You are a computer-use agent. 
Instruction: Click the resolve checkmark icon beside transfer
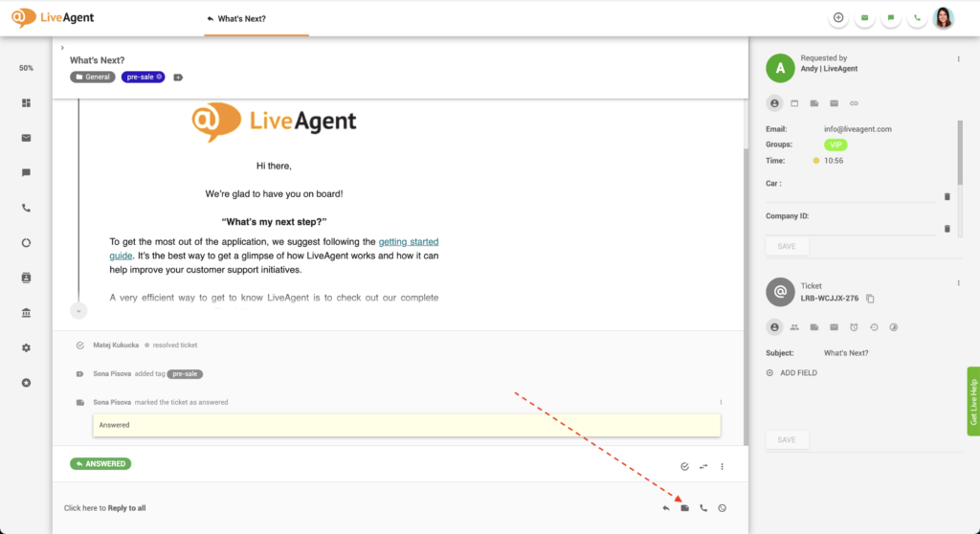(x=684, y=466)
